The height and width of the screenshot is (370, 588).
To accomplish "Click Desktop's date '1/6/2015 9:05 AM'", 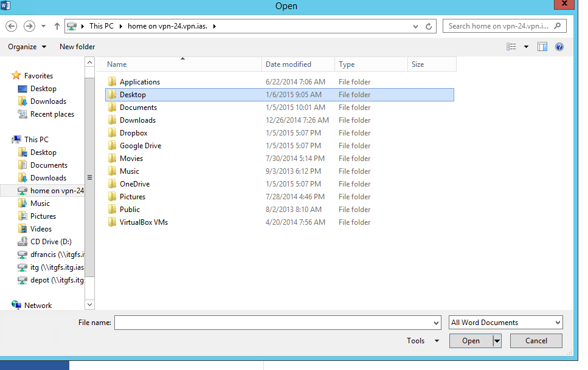I will [294, 95].
